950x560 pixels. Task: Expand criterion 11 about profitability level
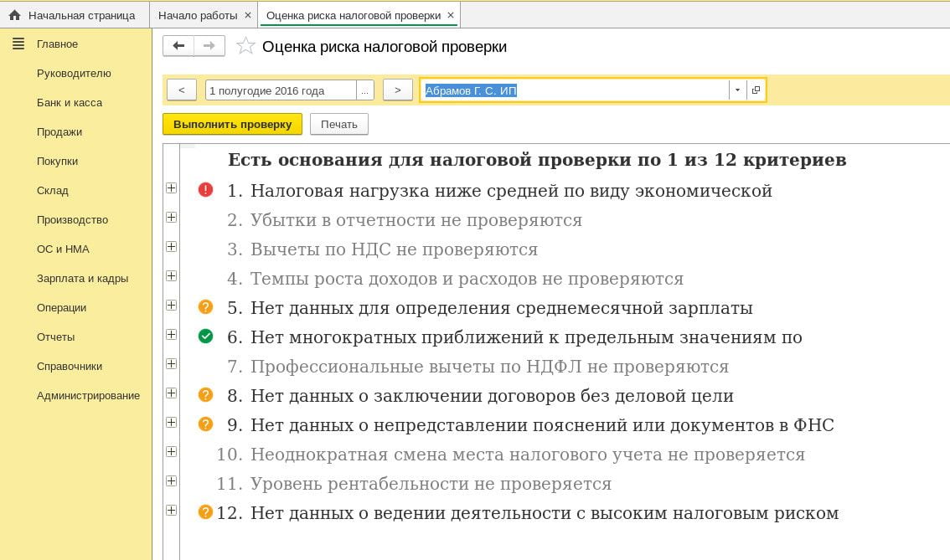tap(172, 481)
